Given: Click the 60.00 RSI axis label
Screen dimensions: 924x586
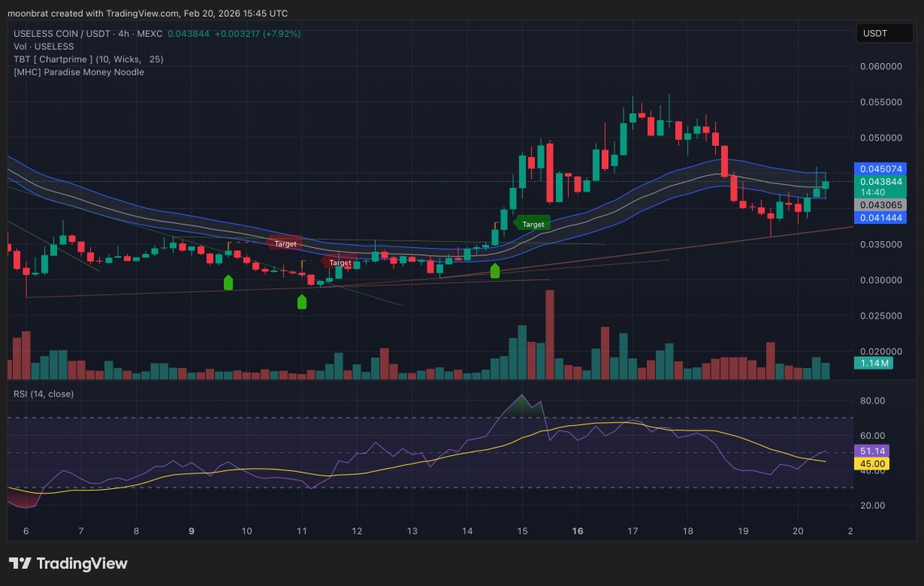Looking at the screenshot, I should click(872, 435).
